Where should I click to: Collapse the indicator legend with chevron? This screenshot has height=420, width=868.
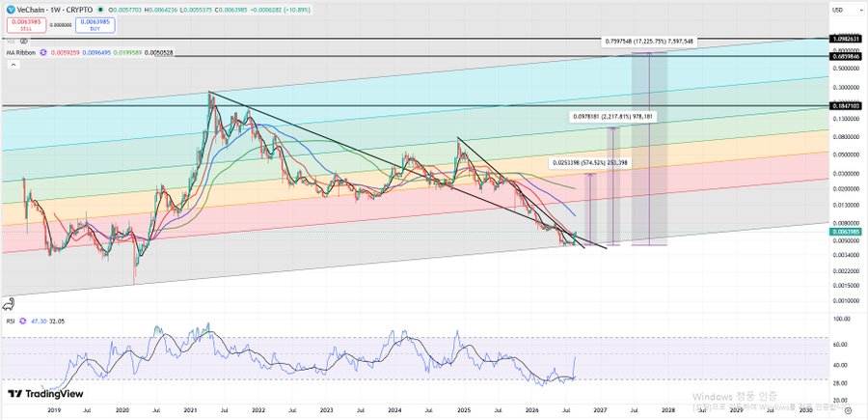[x=13, y=65]
